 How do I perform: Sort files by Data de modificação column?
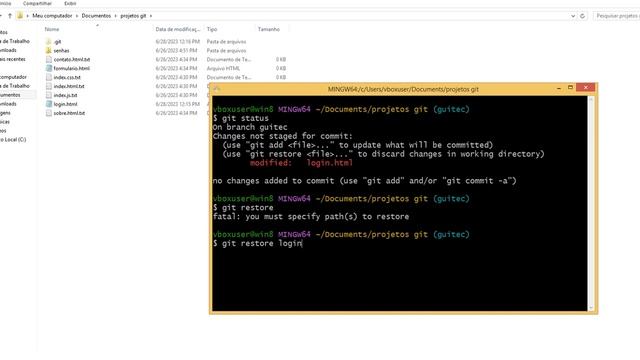[178, 29]
